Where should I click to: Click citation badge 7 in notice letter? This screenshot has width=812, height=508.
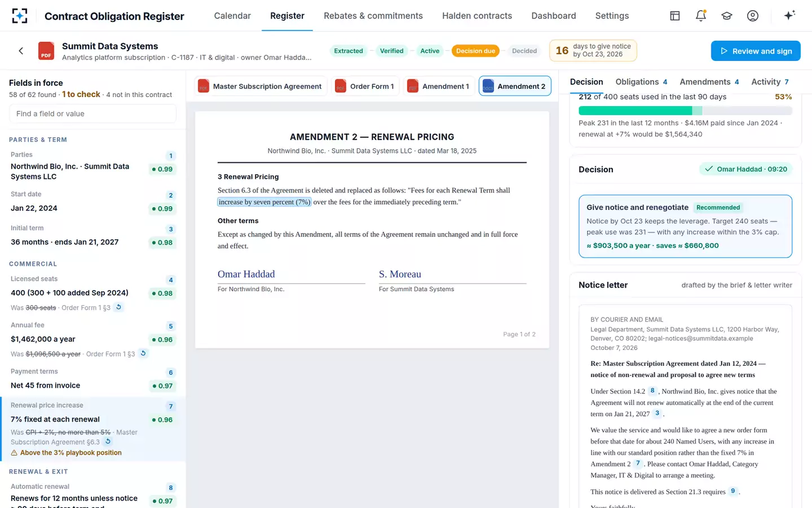638,463
